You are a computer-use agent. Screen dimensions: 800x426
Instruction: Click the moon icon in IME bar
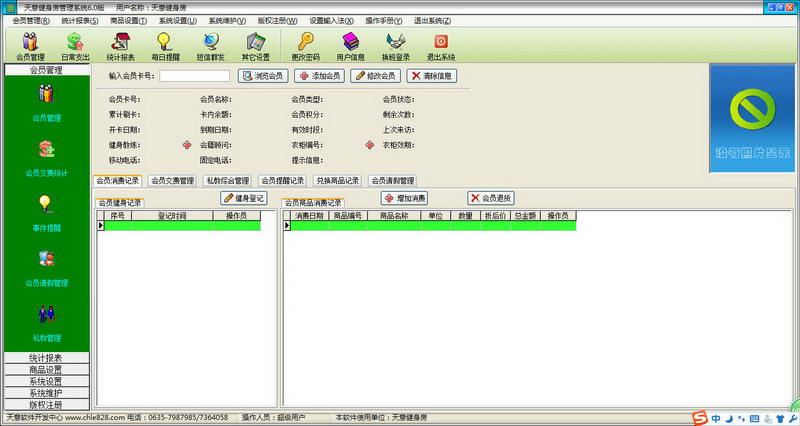729,419
